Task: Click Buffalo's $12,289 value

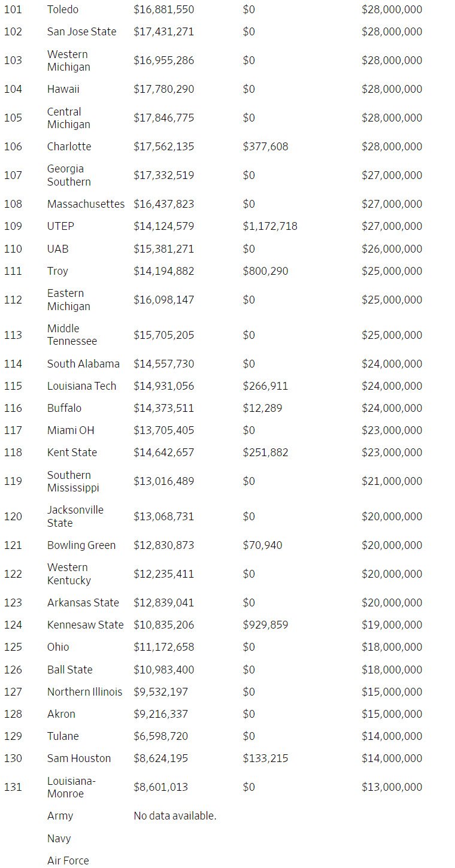Action: pyautogui.click(x=262, y=408)
